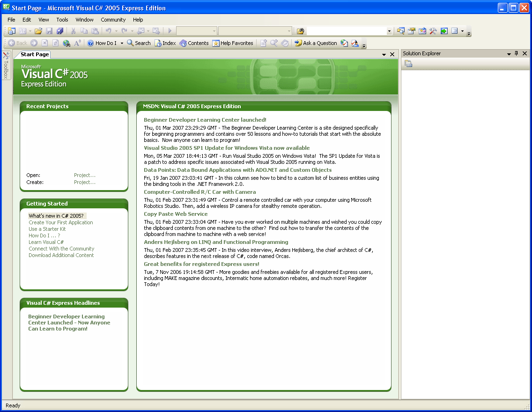Viewport: 532px width, 412px height.
Task: Open Help Favorites
Action: coord(232,43)
